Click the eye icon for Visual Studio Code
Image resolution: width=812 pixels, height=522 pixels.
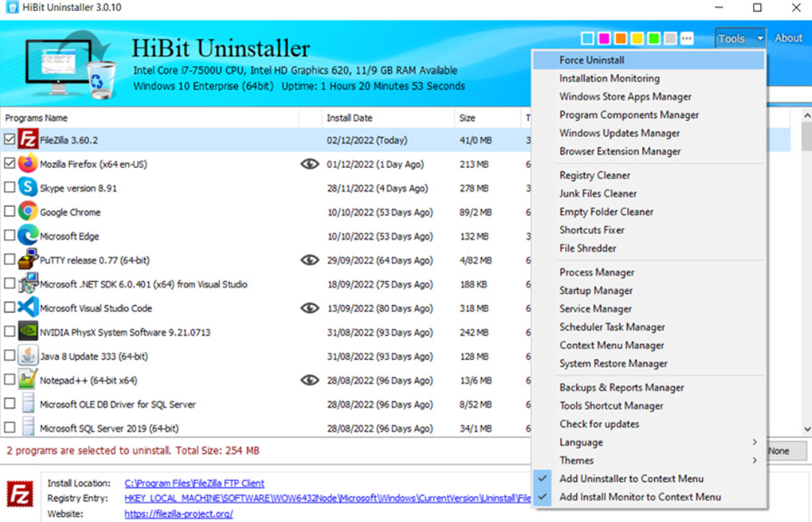tap(309, 308)
